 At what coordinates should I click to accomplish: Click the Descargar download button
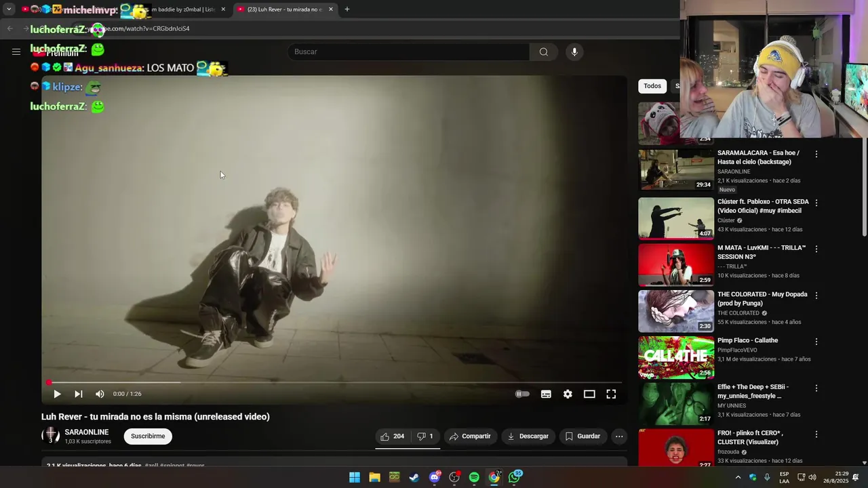[x=528, y=436]
